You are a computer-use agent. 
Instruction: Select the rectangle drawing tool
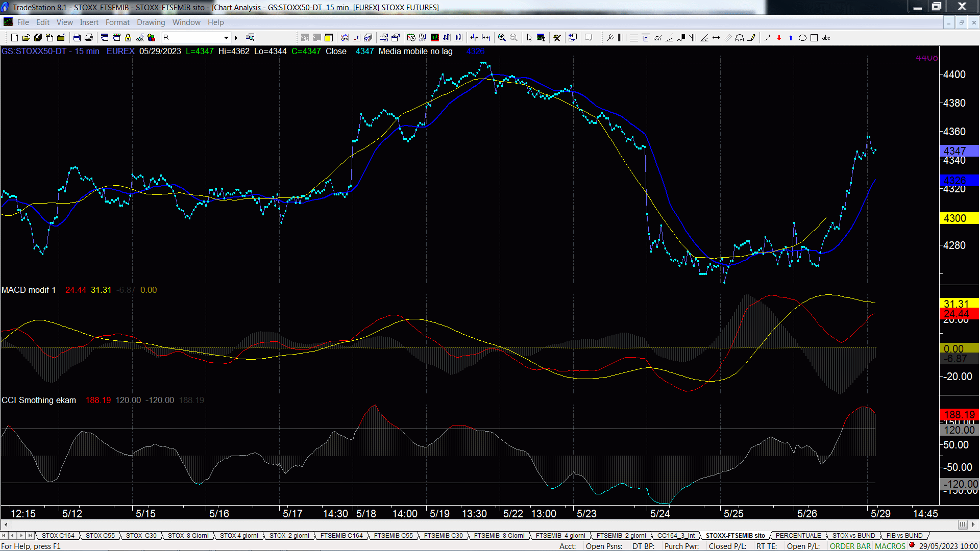(814, 38)
